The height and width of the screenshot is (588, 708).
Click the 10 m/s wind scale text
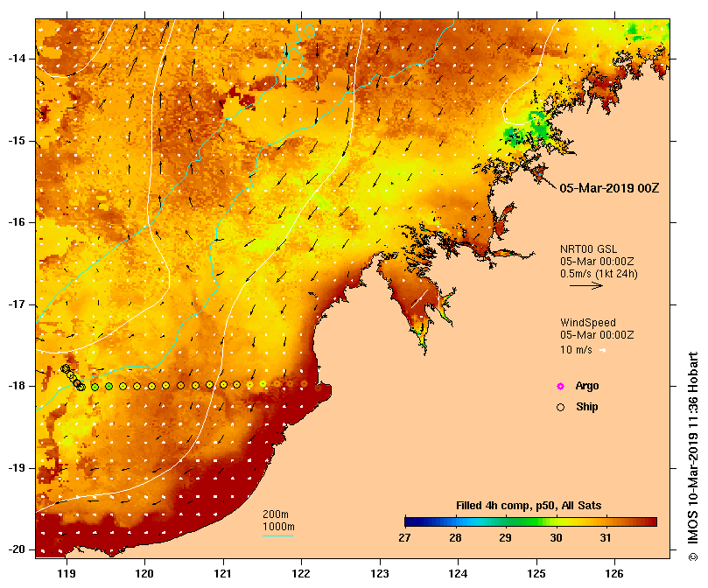coord(576,350)
